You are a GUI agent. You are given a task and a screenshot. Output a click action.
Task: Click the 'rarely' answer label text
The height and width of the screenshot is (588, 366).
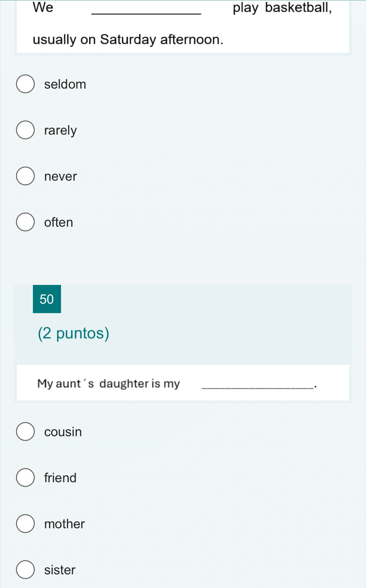tap(60, 131)
